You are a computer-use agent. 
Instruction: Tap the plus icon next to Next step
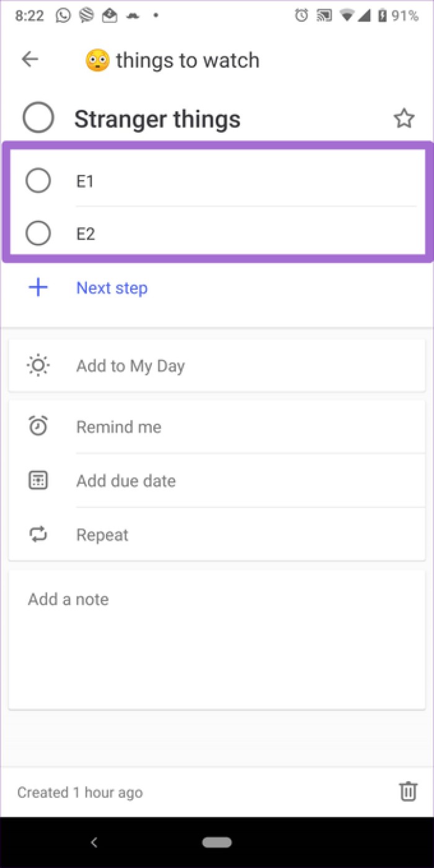click(x=38, y=287)
